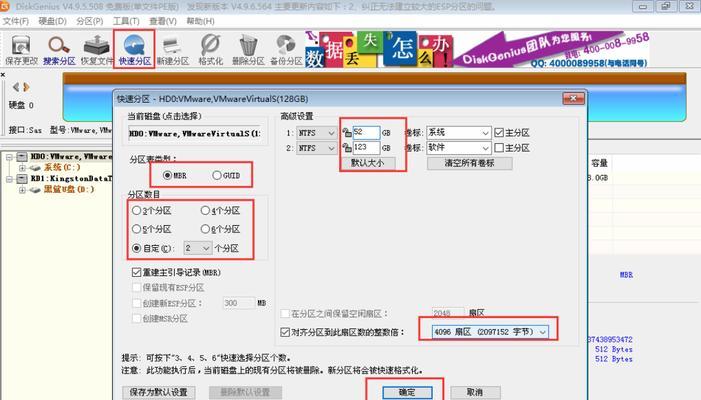The height and width of the screenshot is (400, 701).
Task: Click the Save Changes (保存更改) toolbar icon
Action: pos(21,50)
